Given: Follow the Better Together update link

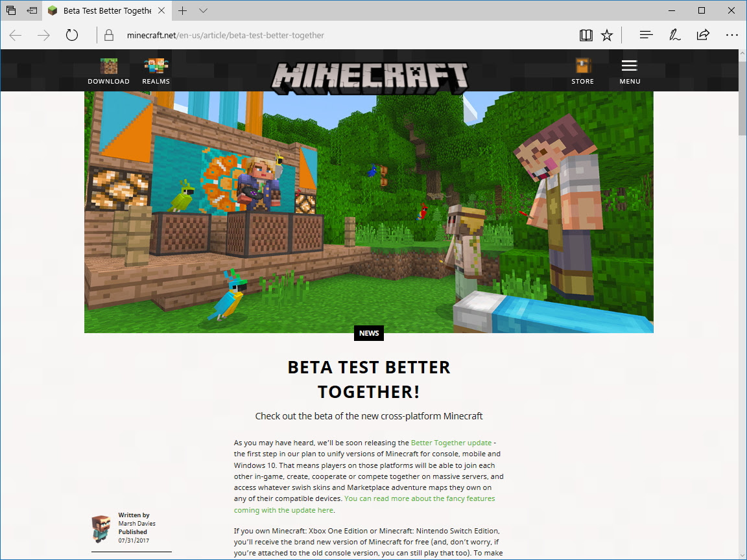Looking at the screenshot, I should click(451, 443).
